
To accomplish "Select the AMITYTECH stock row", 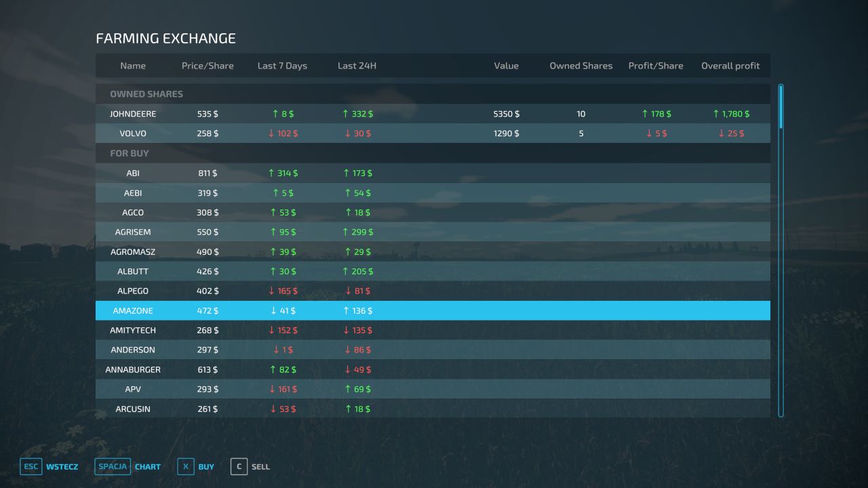I will click(433, 330).
